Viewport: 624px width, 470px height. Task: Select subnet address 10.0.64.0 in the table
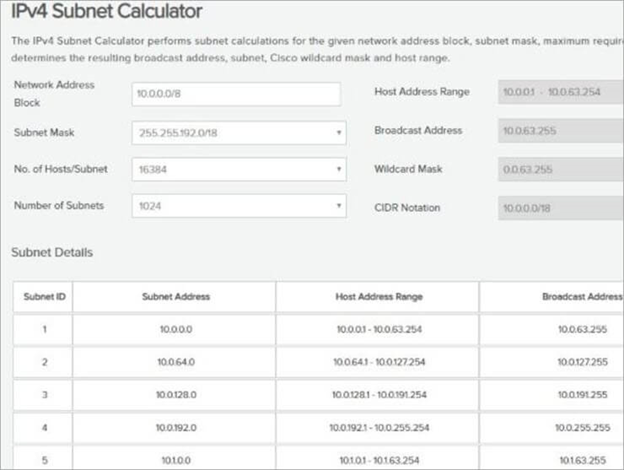[174, 360]
